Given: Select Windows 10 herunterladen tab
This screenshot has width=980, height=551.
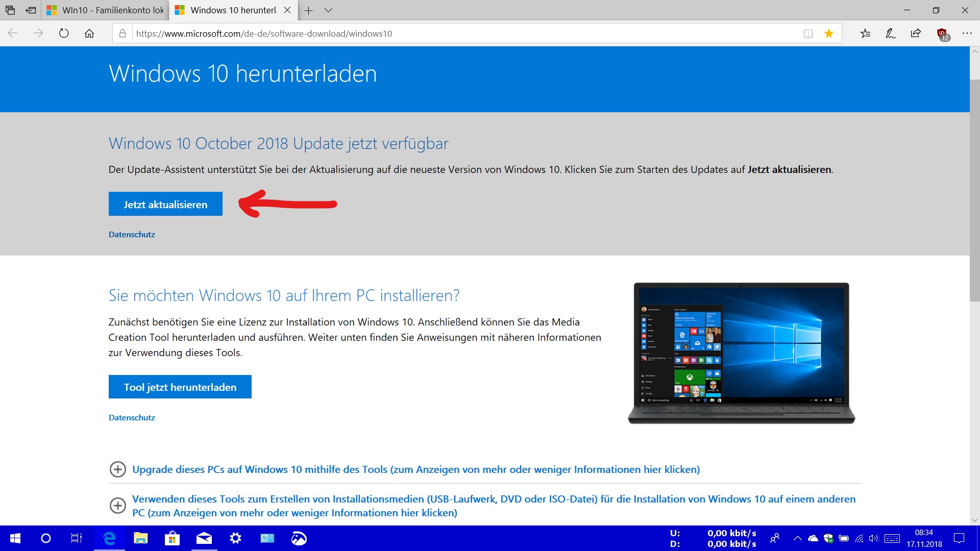Looking at the screenshot, I should (233, 10).
